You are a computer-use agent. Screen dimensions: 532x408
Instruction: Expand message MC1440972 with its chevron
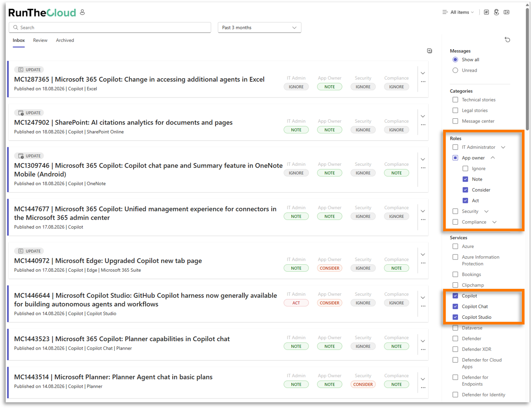tap(423, 255)
